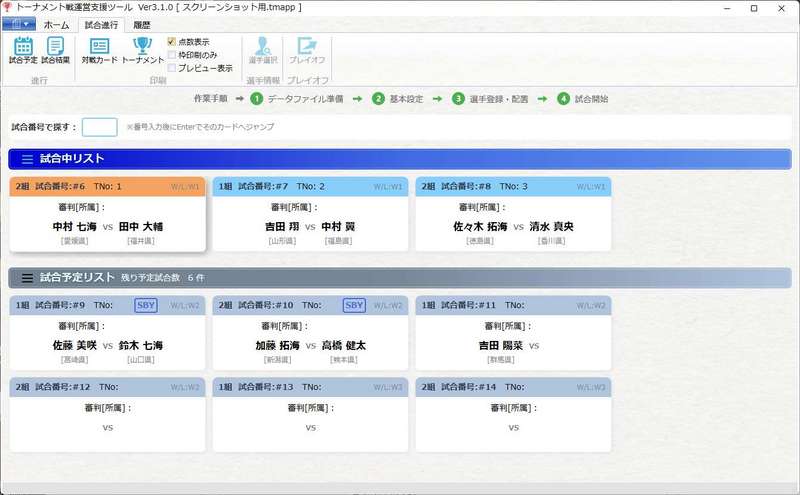Open the 試合予定 calendar icon

pyautogui.click(x=23, y=50)
